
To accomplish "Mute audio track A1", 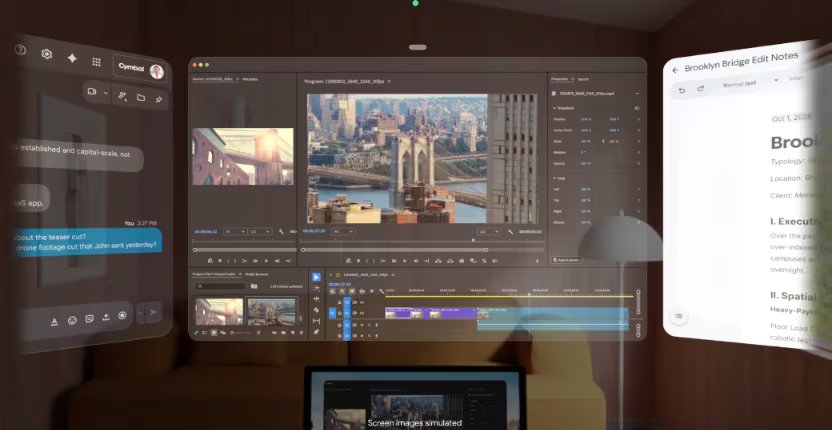I will pos(362,325).
